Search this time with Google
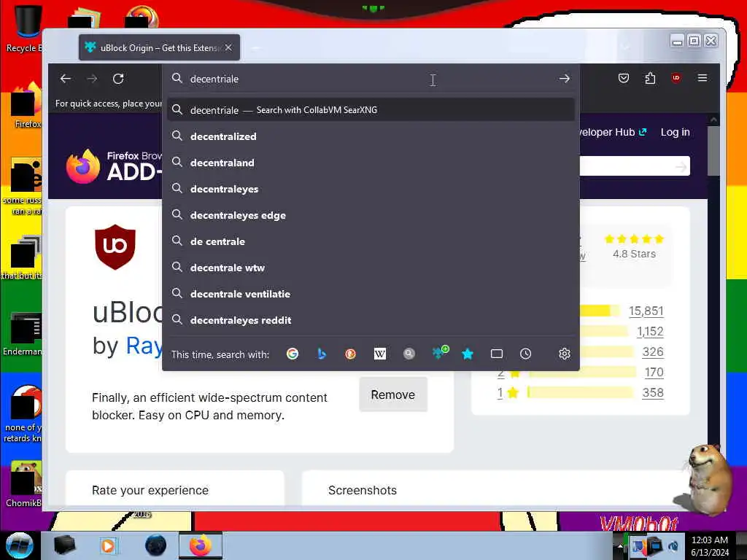This screenshot has width=747, height=560. point(293,354)
